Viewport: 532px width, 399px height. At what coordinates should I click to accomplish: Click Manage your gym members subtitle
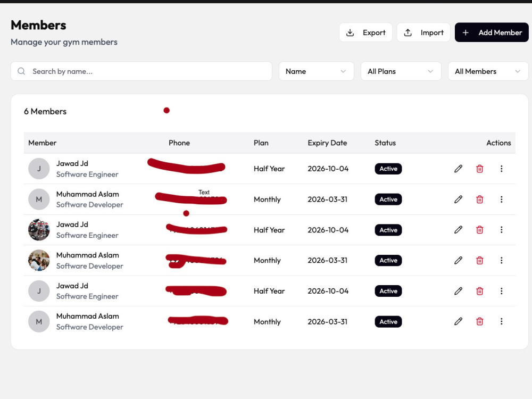point(64,42)
